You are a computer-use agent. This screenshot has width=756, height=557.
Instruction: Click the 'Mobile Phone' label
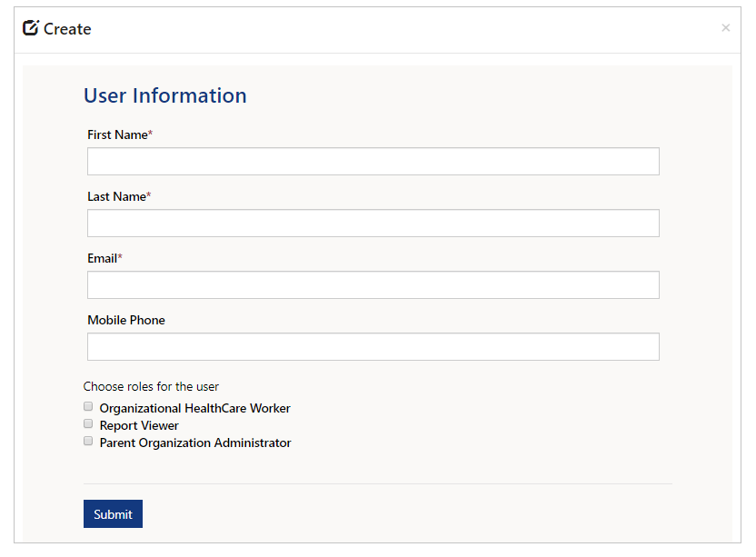(x=126, y=320)
